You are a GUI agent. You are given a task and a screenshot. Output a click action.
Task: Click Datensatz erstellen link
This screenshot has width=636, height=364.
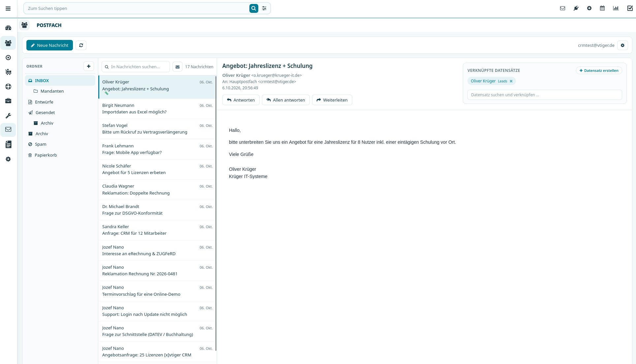599,71
